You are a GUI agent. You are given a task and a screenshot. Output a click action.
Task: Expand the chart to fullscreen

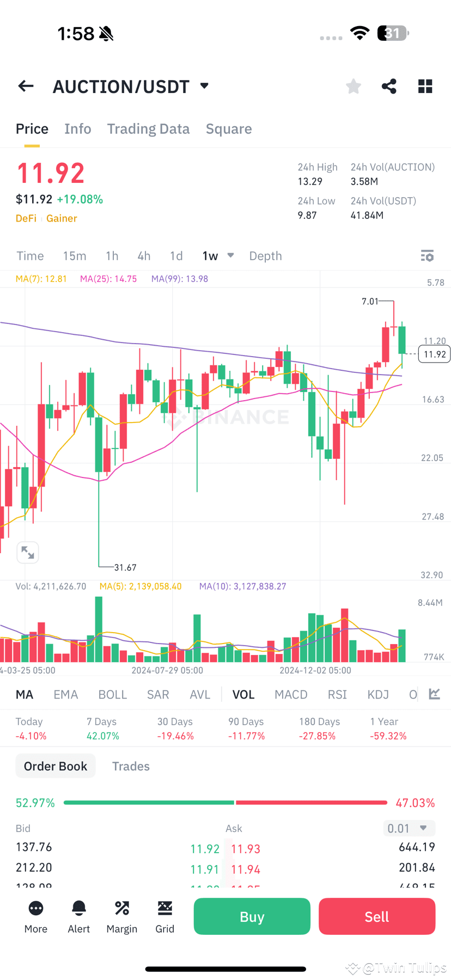click(x=27, y=552)
